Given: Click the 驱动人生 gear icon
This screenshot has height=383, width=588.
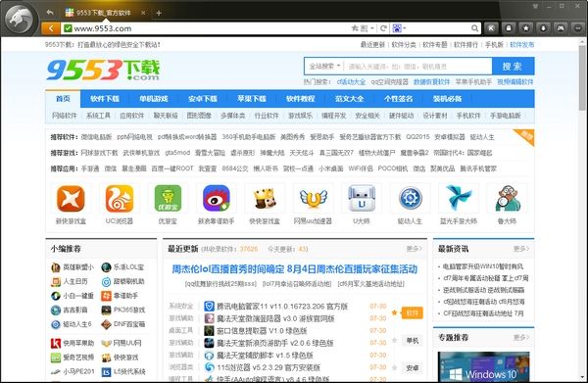Looking at the screenshot, I should pyautogui.click(x=410, y=198).
